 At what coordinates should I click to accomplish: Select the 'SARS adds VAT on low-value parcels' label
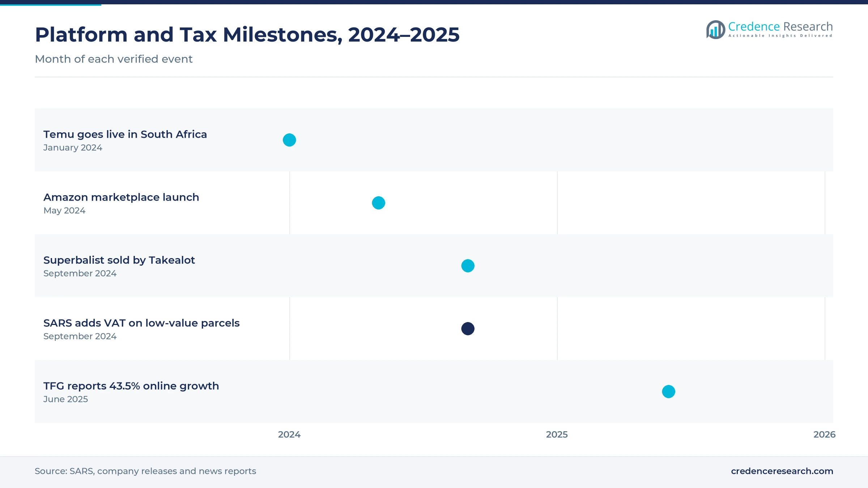tap(141, 323)
